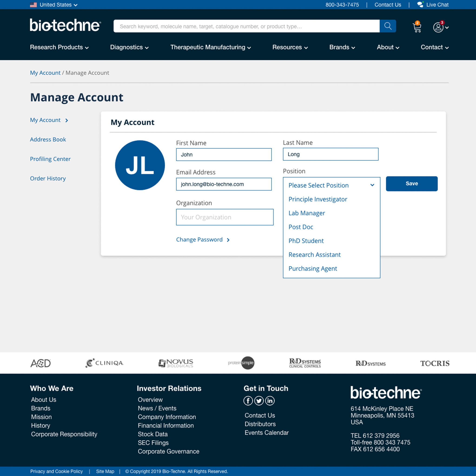Screen dimensions: 476x476
Task: Open SEC Filings footer link
Action: [153, 443]
